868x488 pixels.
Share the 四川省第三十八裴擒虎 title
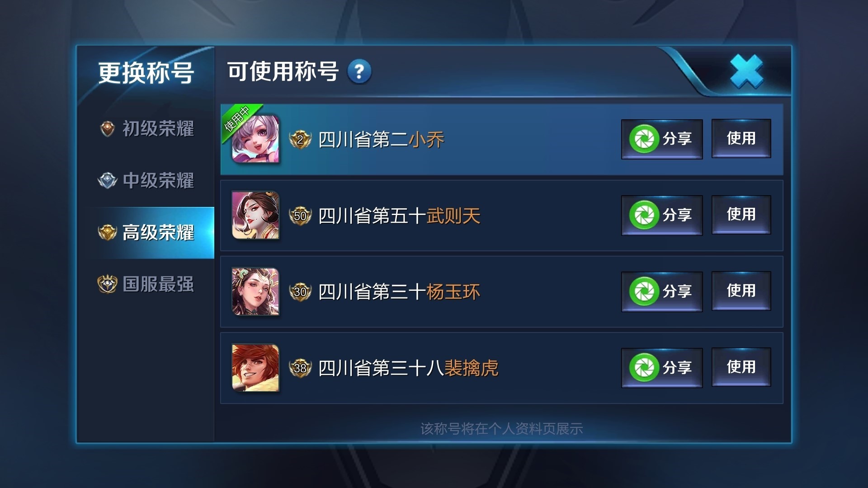(x=662, y=367)
